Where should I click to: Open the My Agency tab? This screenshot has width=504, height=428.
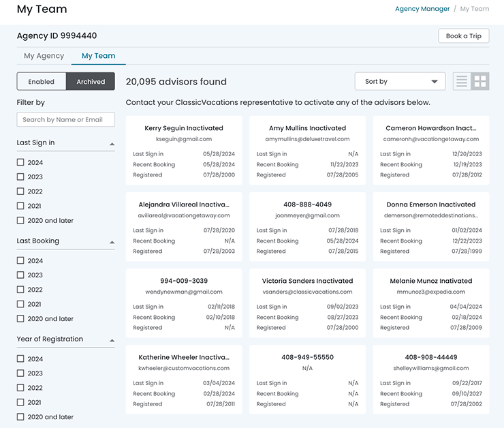(x=44, y=56)
